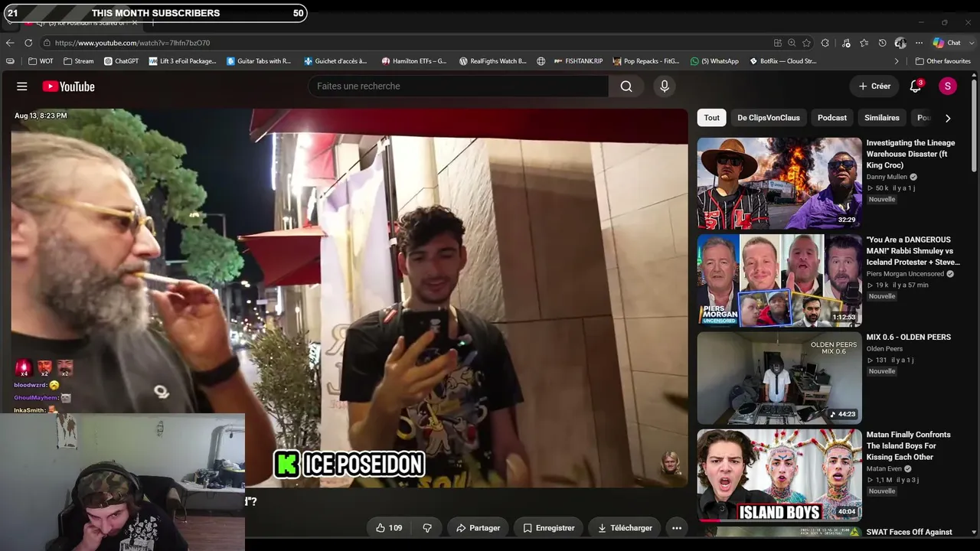Select the Podcast filter chip
This screenshot has height=551, width=980.
tap(832, 118)
